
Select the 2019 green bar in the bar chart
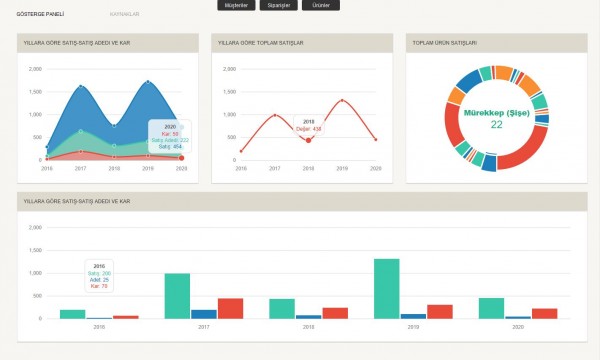point(386,289)
